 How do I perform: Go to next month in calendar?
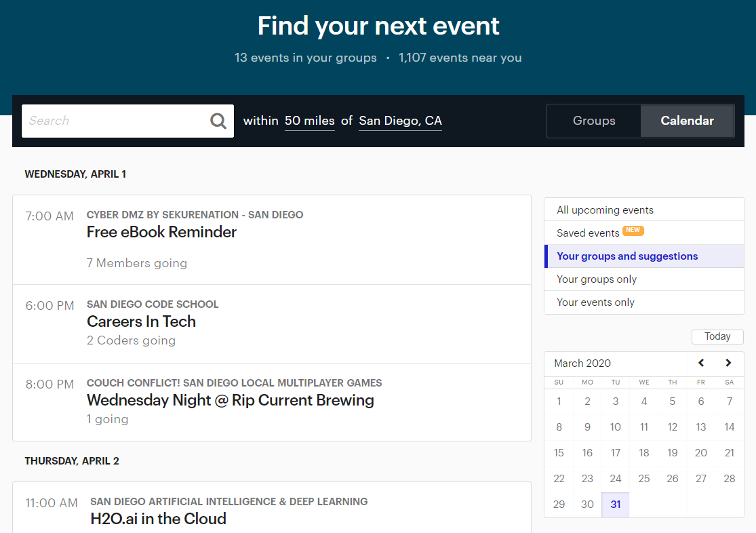click(x=728, y=363)
